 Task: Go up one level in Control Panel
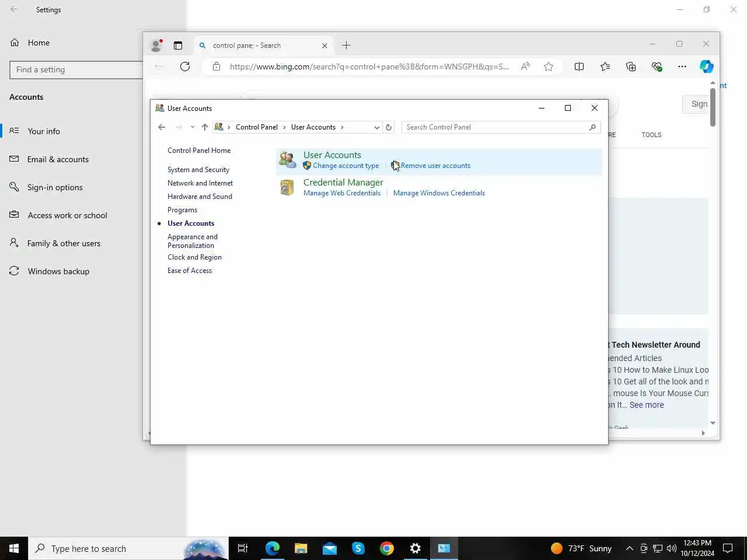pyautogui.click(x=204, y=127)
